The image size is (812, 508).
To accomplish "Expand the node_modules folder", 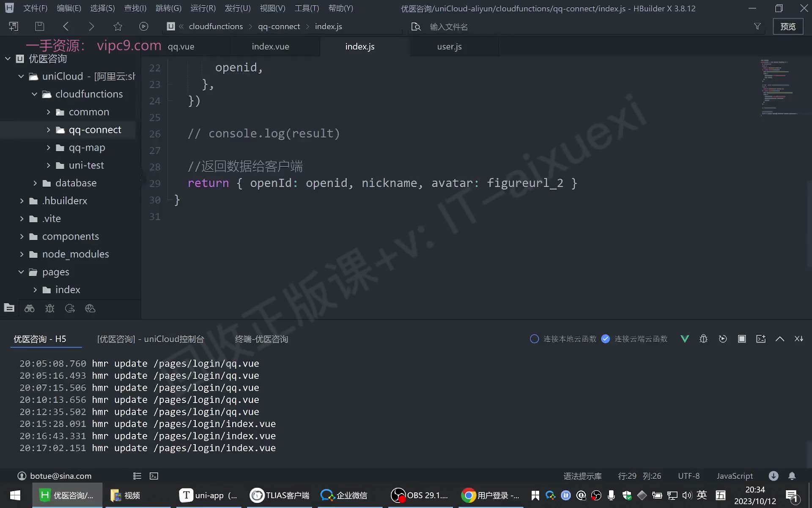I will [21, 254].
